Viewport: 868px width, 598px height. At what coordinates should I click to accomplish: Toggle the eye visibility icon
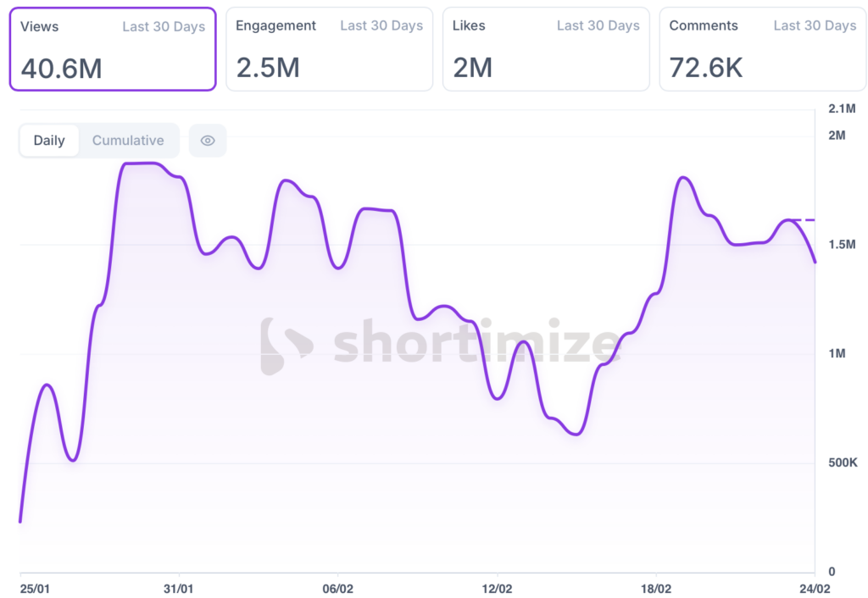pos(208,141)
